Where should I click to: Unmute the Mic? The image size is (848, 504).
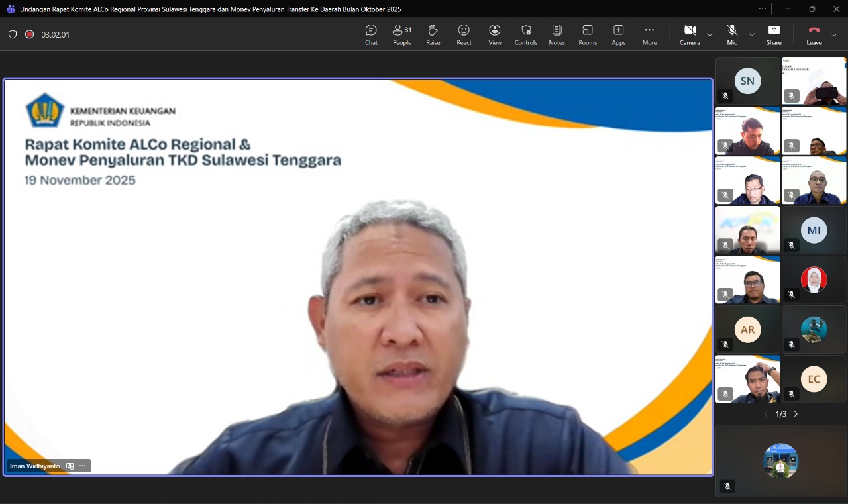[x=732, y=34]
